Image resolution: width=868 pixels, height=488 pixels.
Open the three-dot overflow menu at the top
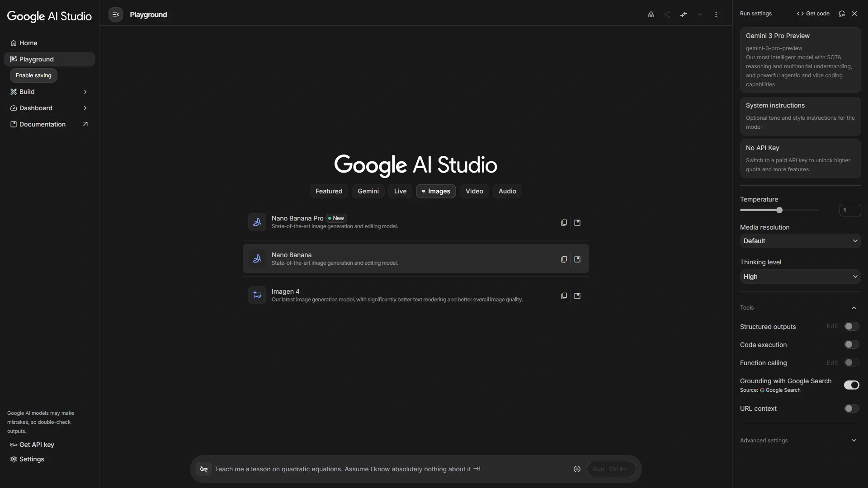coord(717,14)
